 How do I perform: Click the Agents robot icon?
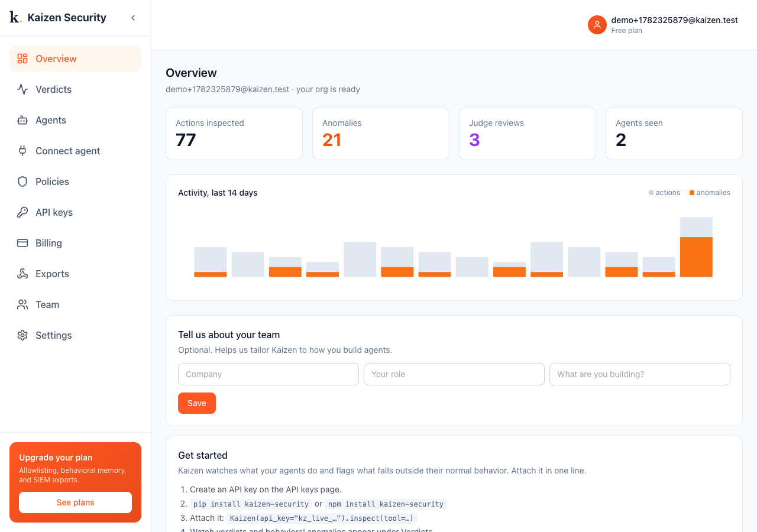click(22, 120)
